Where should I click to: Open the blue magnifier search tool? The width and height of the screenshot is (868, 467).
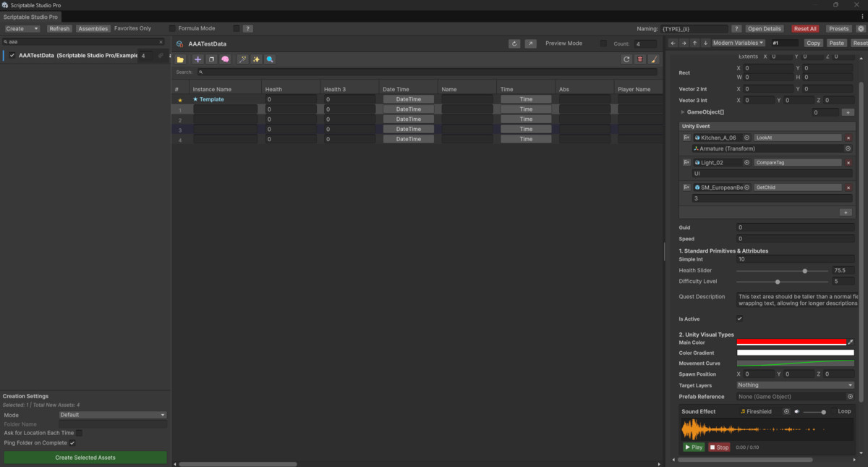tap(271, 59)
